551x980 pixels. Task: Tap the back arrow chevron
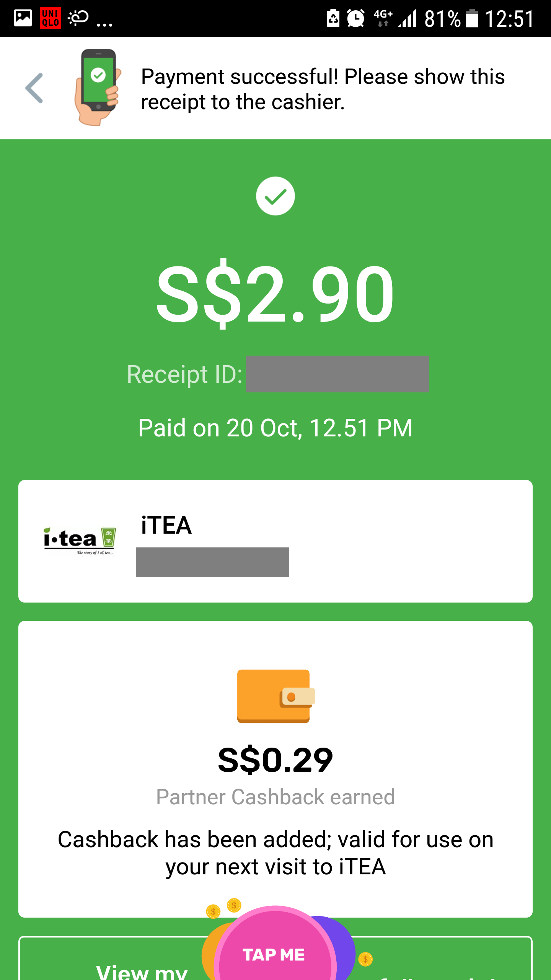tap(34, 88)
